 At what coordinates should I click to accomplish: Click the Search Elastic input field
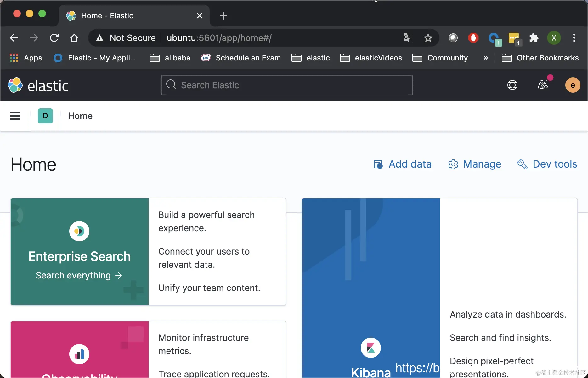click(287, 85)
